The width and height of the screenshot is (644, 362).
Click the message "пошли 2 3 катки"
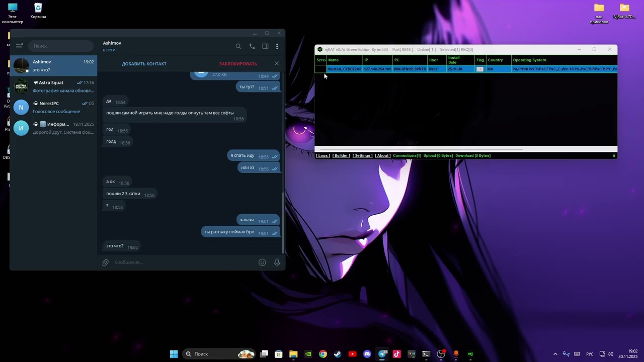(130, 194)
